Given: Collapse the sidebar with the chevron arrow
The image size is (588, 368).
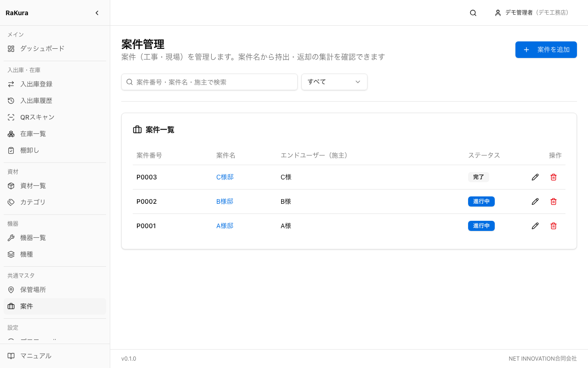Looking at the screenshot, I should click(x=97, y=13).
